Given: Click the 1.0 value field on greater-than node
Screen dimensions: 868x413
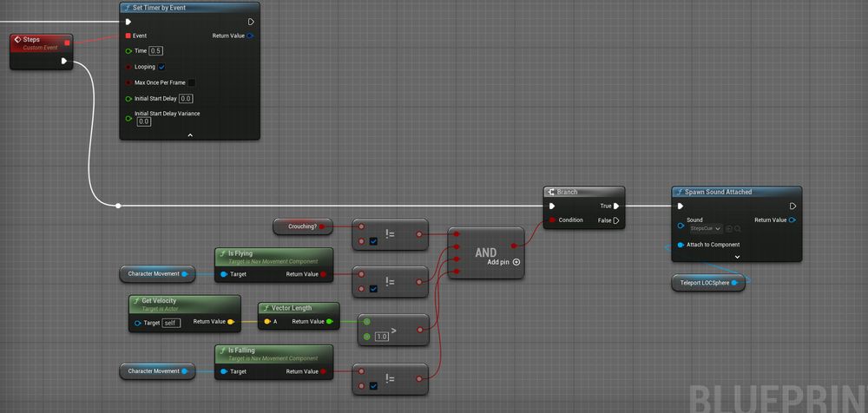Looking at the screenshot, I should (382, 337).
